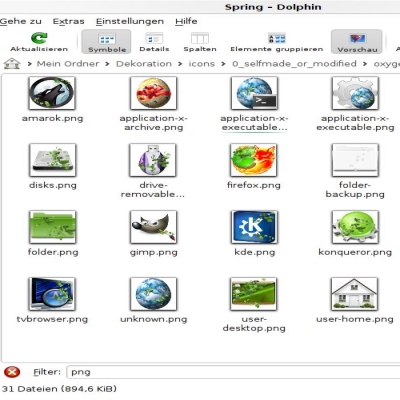Click the unknown.png file name
Viewport: 400px width, 400px height.
click(x=154, y=319)
